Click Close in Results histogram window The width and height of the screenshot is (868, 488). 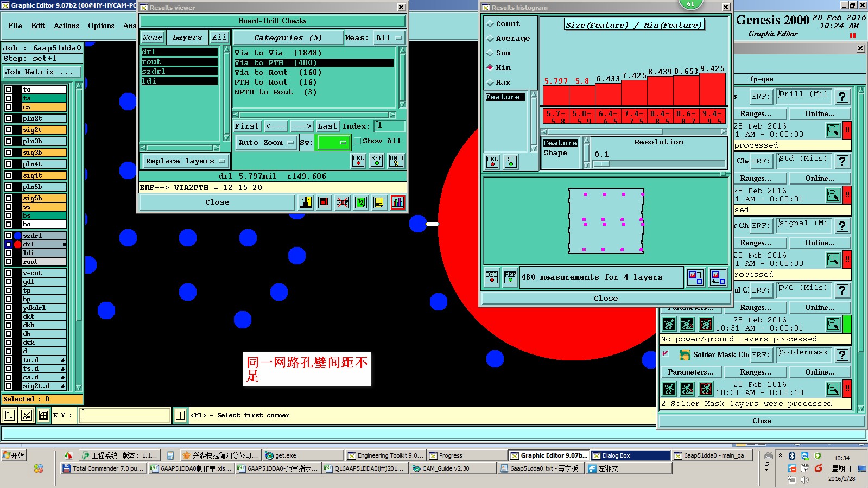(x=606, y=299)
